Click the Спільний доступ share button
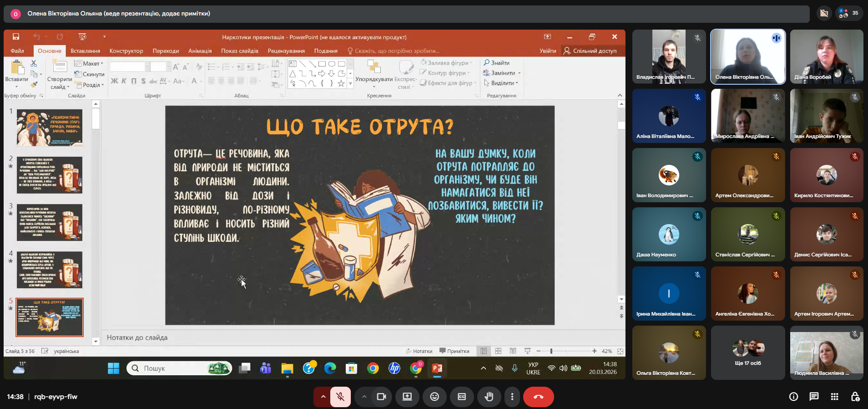The image size is (868, 409). pyautogui.click(x=590, y=51)
